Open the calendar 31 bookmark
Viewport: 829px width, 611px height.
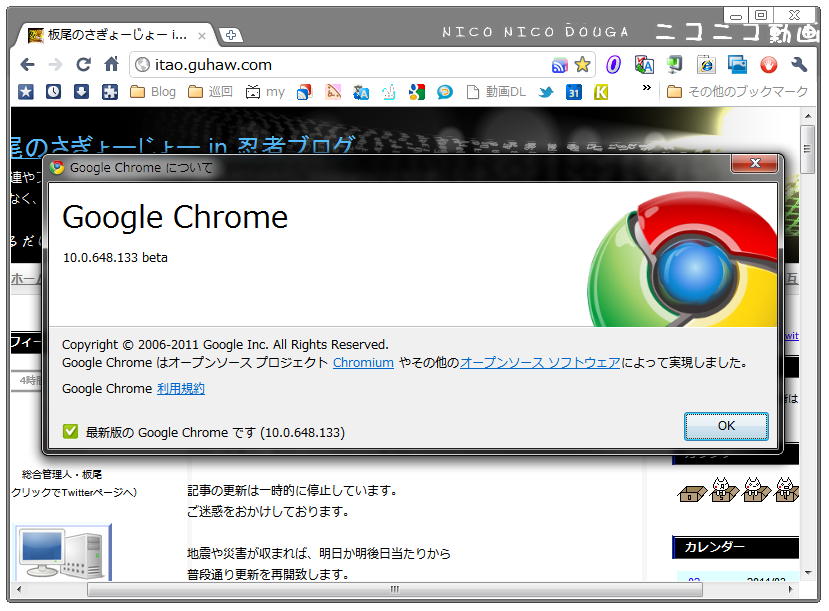coord(574,92)
